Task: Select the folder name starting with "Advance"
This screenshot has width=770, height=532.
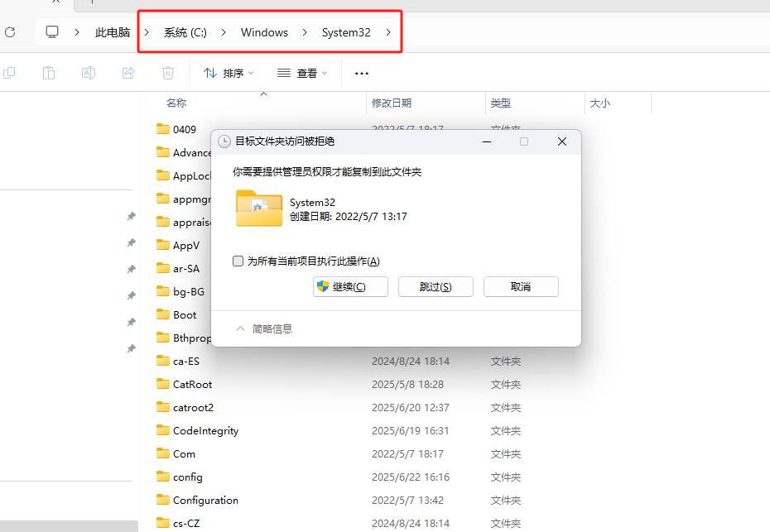Action: (x=192, y=152)
